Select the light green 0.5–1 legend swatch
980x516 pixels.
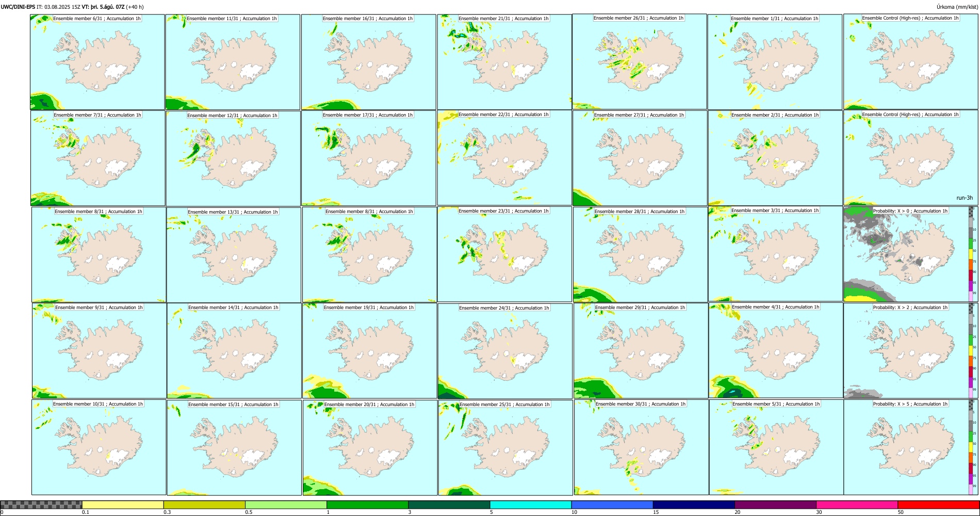[x=286, y=505]
